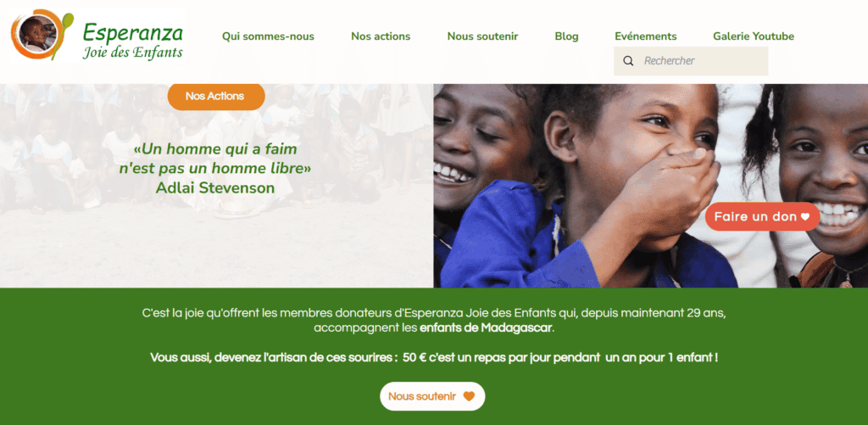Open the Galerie Youtube page

click(x=754, y=36)
